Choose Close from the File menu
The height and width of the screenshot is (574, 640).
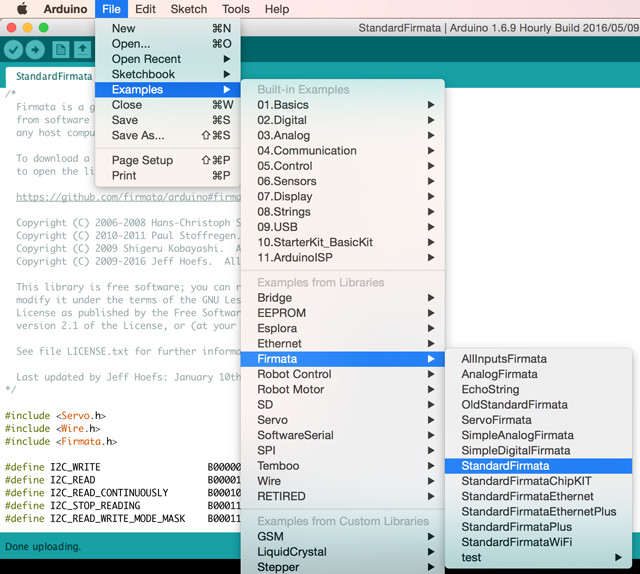[168, 105]
